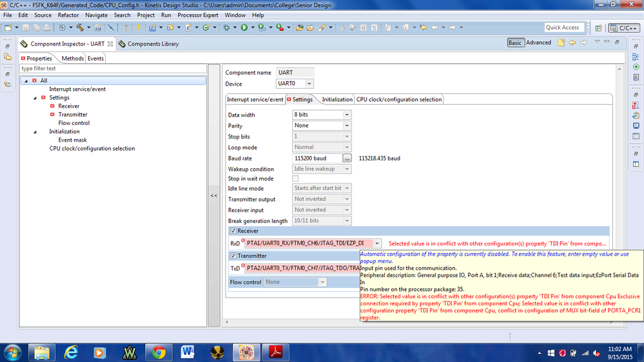Open the Processor Expert menu

(197, 15)
